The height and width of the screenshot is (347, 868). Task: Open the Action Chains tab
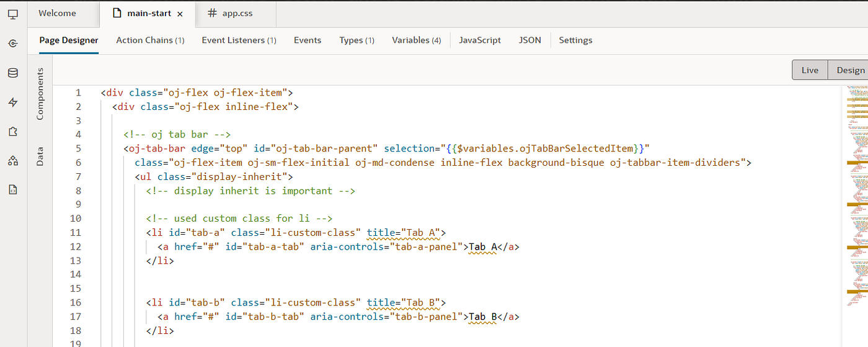tap(151, 40)
